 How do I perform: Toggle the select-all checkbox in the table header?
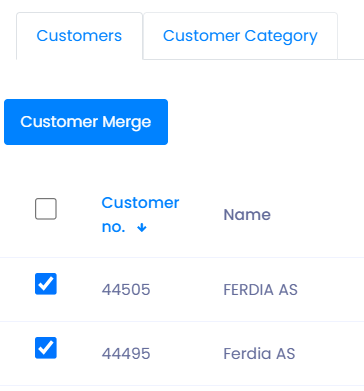coord(46,209)
